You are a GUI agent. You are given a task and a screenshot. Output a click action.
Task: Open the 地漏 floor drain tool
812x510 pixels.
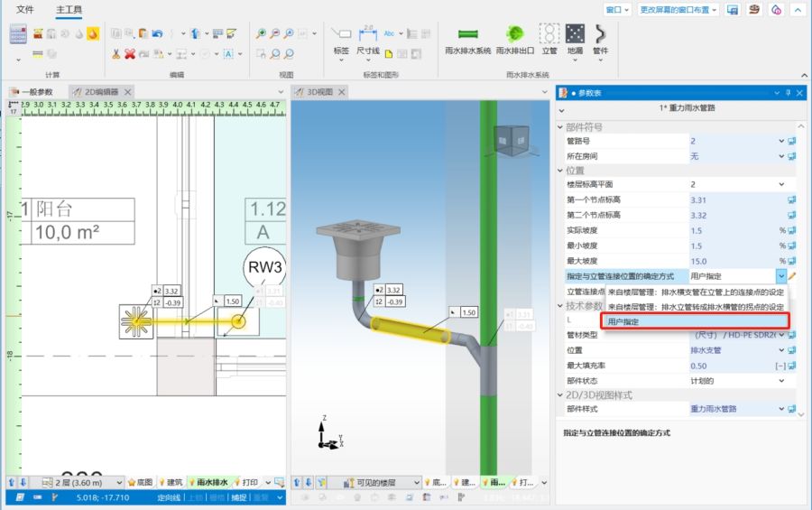[x=575, y=36]
